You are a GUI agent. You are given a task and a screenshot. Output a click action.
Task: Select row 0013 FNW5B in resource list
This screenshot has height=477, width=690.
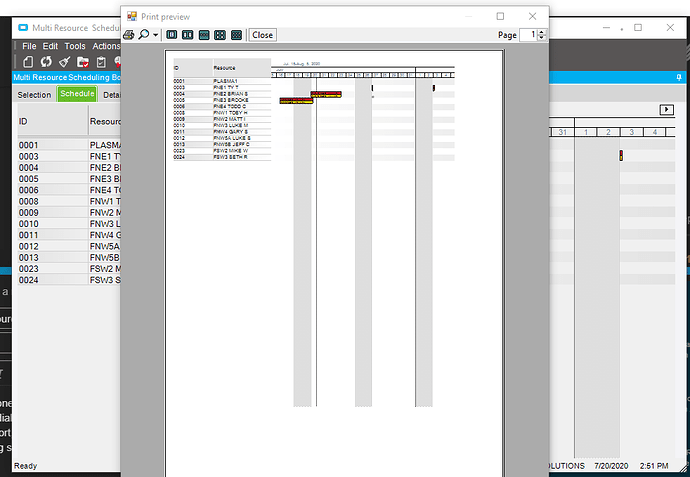tap(69, 257)
